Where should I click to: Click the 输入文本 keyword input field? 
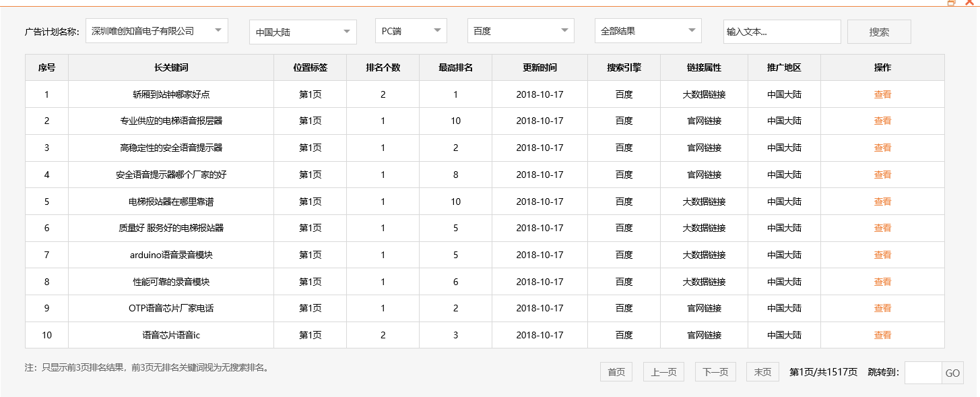pyautogui.click(x=781, y=32)
